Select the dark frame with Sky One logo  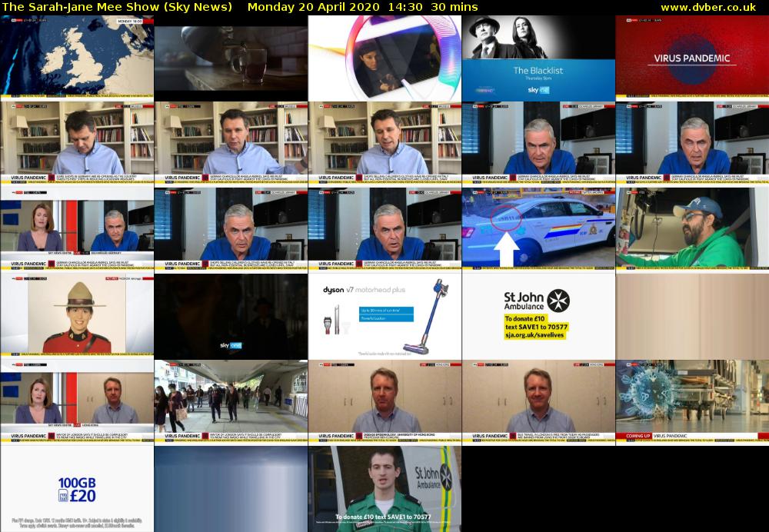click(x=231, y=316)
